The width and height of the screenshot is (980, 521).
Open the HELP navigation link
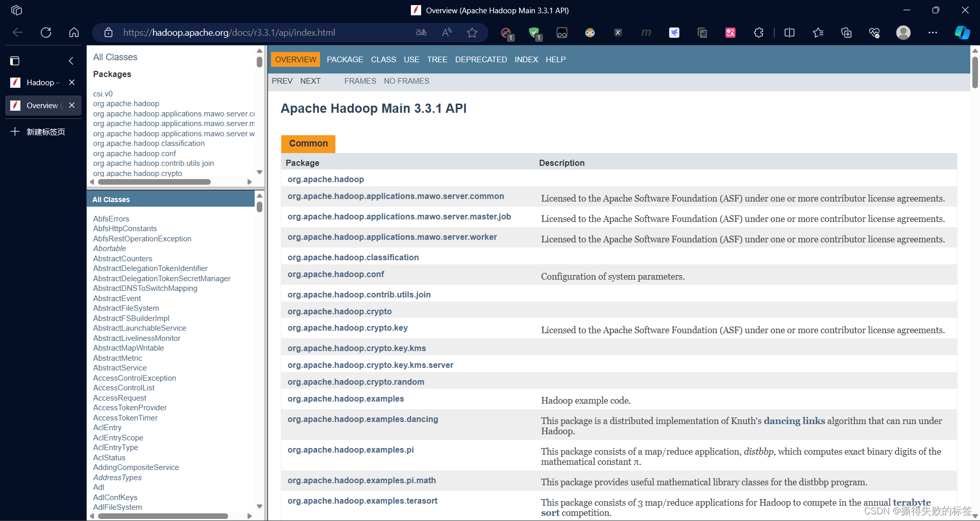(x=555, y=59)
